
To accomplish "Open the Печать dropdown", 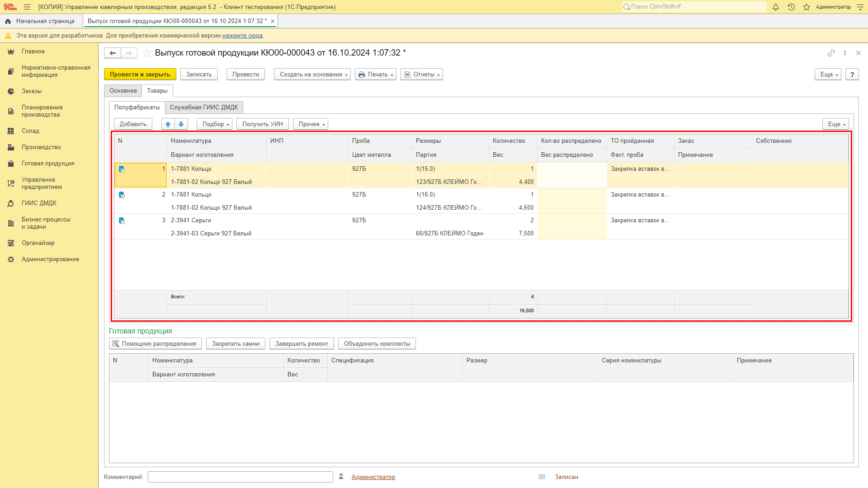I will 376,75.
